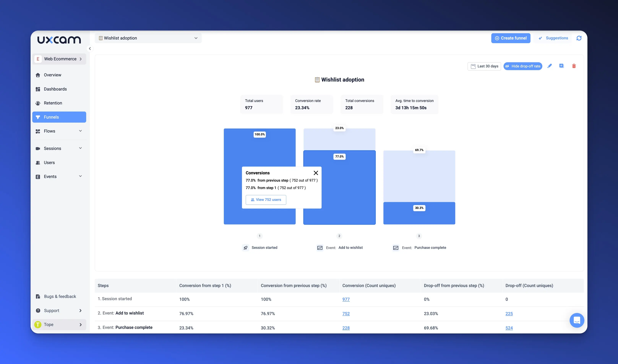
Task: Close the Conversions popup
Action: (x=316, y=173)
